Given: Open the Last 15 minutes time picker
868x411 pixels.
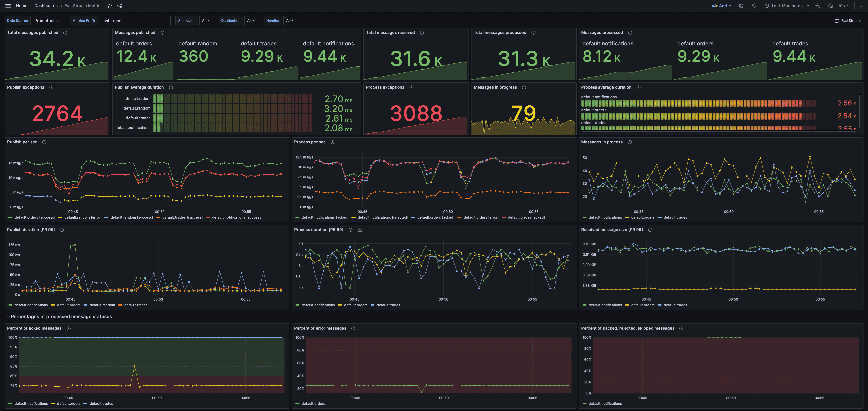Looking at the screenshot, I should pos(786,6).
